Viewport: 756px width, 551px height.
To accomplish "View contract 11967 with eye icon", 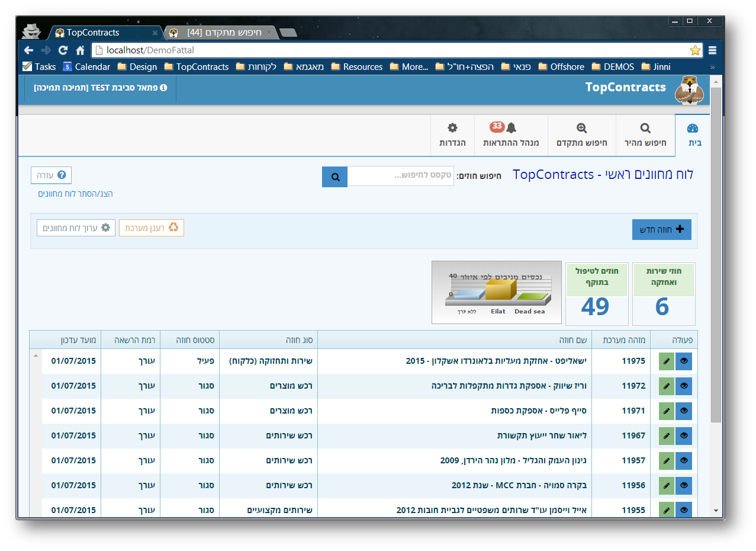I will (x=684, y=435).
